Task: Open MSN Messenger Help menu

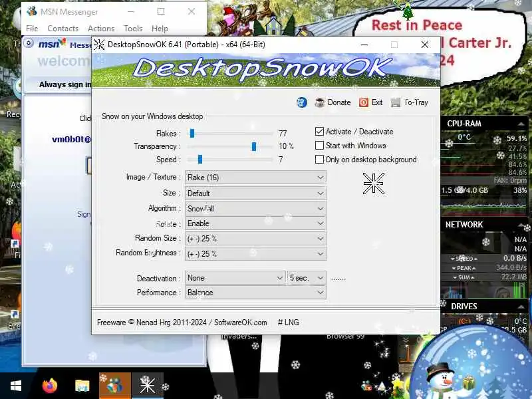Action: (x=160, y=29)
